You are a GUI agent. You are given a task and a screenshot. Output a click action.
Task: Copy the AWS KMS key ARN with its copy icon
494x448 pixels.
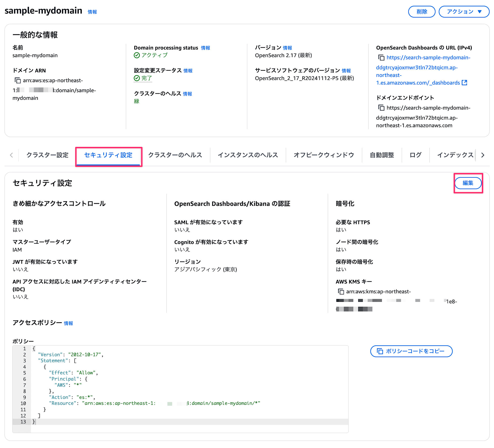click(341, 292)
